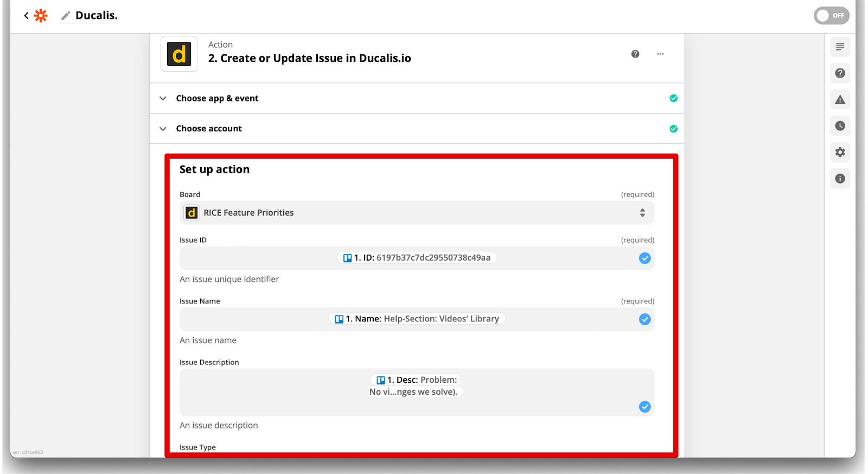This screenshot has height=474, width=868.
Task: Click the 'An issue description' hint
Action: point(219,425)
